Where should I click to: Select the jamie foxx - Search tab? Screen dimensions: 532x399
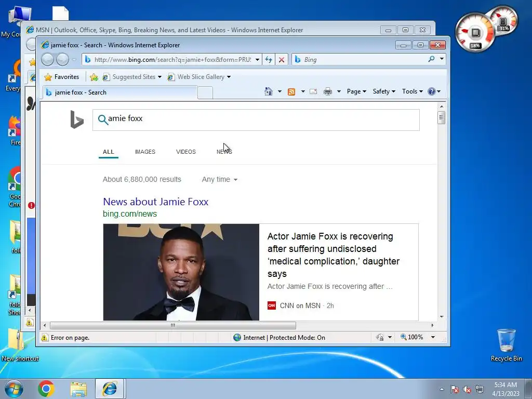[x=119, y=92]
